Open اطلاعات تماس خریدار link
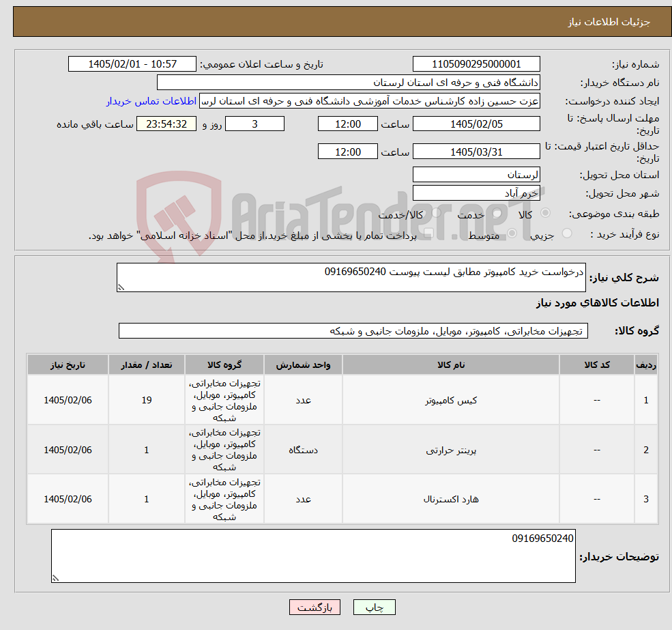The image size is (672, 630). point(151,101)
